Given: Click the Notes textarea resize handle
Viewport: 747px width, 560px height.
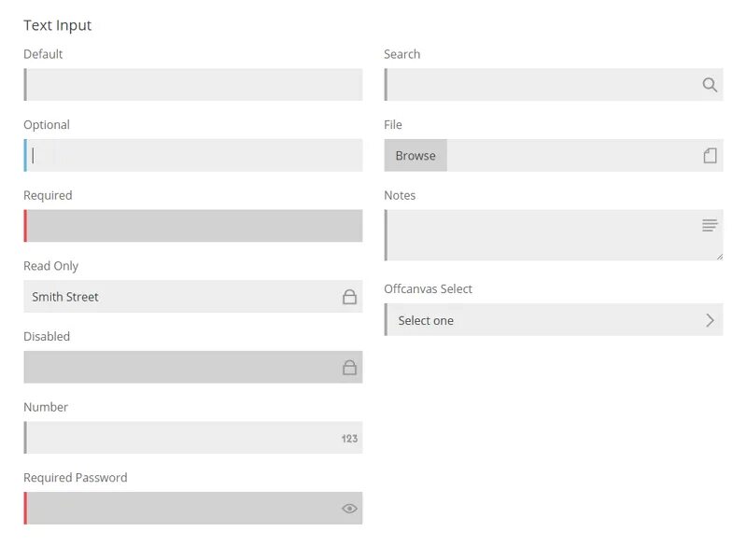Looking at the screenshot, I should tap(719, 257).
